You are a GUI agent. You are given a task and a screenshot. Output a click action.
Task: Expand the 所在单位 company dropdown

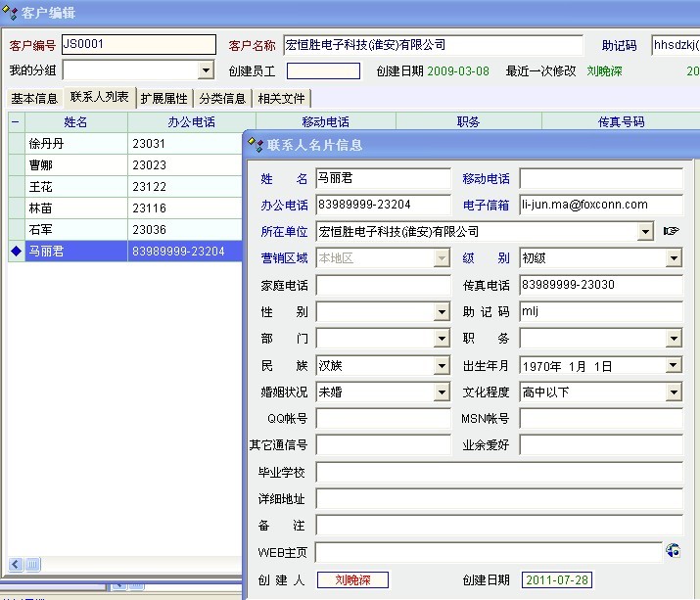644,232
